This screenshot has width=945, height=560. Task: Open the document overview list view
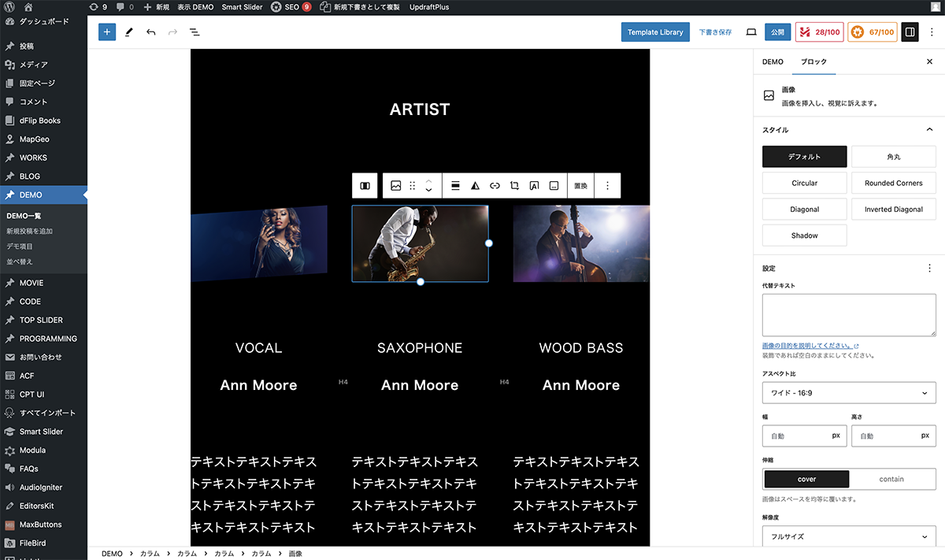click(x=195, y=32)
